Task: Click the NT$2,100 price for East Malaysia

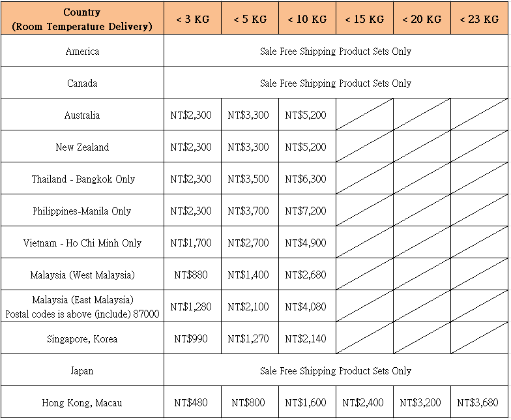Action: [248, 307]
